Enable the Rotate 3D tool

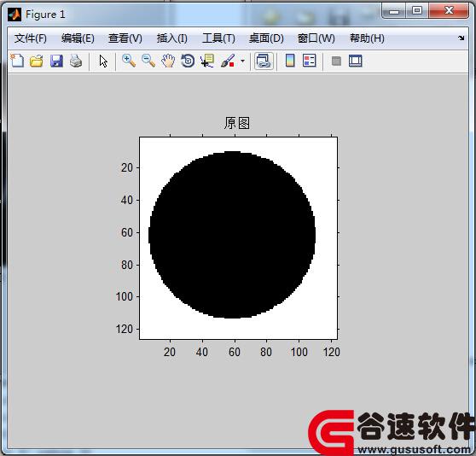tap(188, 61)
